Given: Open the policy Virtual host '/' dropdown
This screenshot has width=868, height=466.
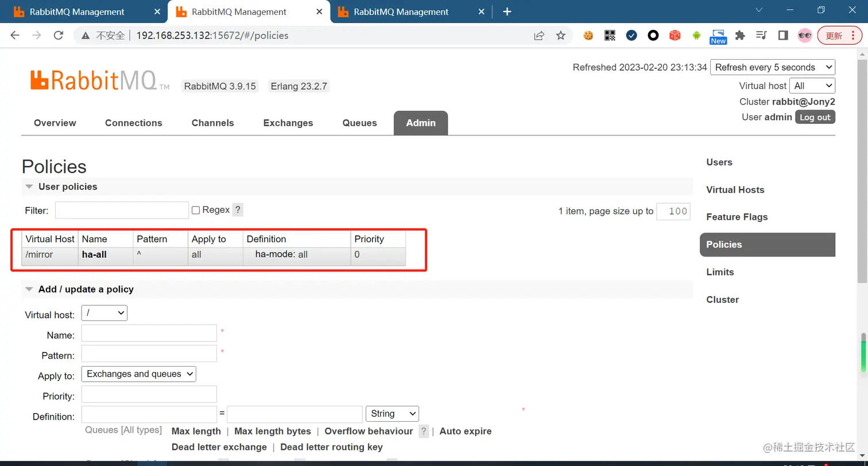Looking at the screenshot, I should pyautogui.click(x=104, y=313).
